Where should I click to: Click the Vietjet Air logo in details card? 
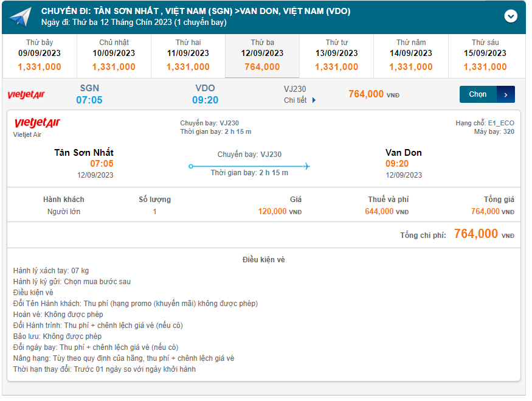tap(37, 124)
